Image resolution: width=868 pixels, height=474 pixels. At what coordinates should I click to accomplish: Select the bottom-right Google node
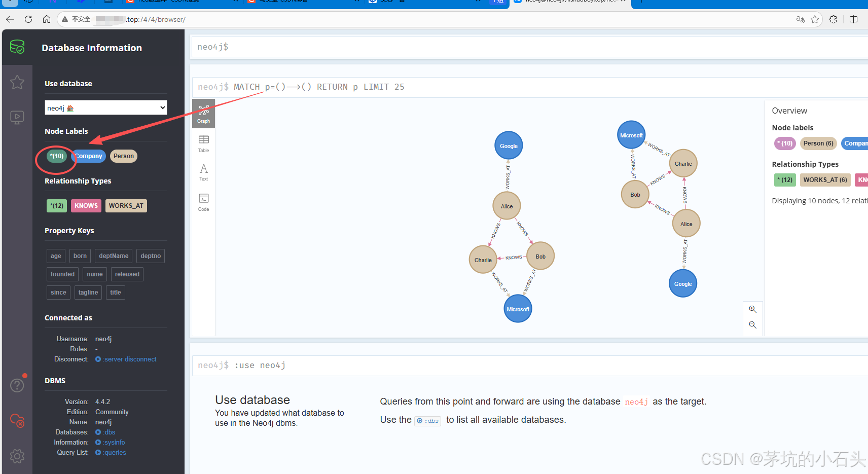pos(683,284)
